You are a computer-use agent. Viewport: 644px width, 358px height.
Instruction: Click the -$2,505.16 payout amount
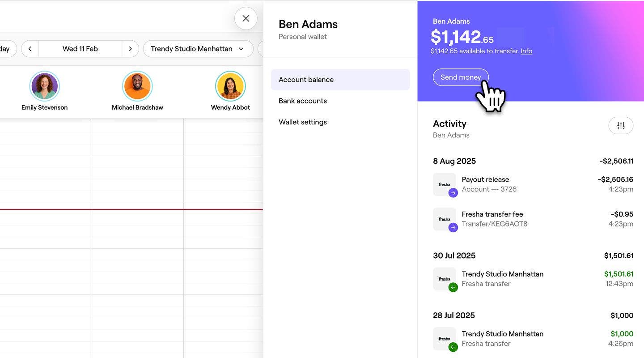[x=615, y=179]
